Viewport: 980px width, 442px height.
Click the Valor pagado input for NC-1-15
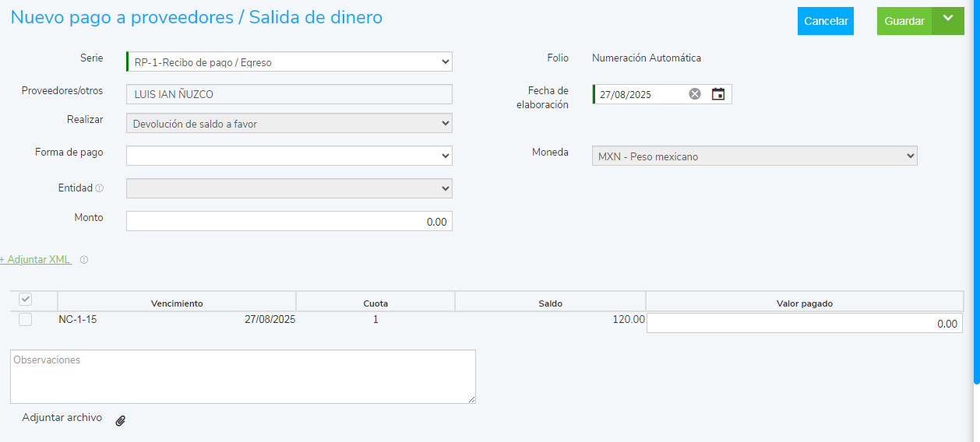[804, 324]
